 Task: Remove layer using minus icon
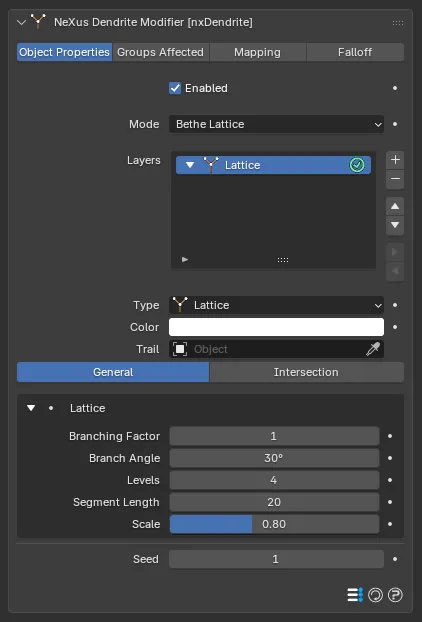tap(395, 179)
